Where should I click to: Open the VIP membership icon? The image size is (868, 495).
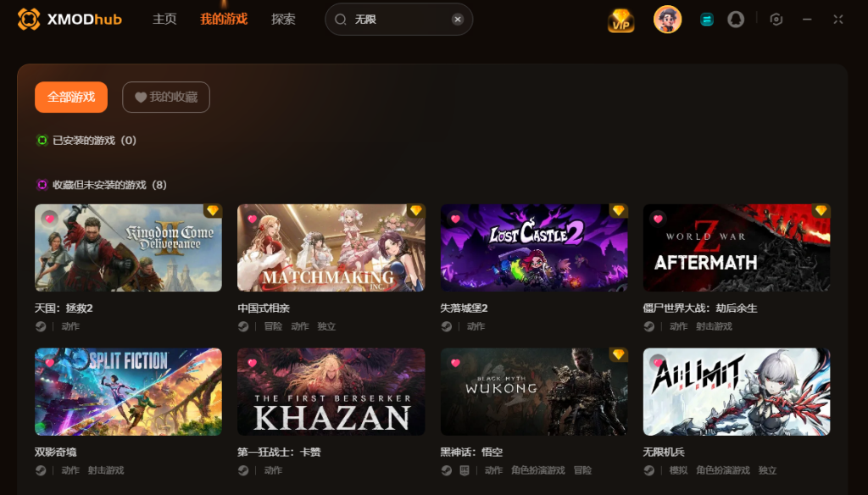point(620,20)
